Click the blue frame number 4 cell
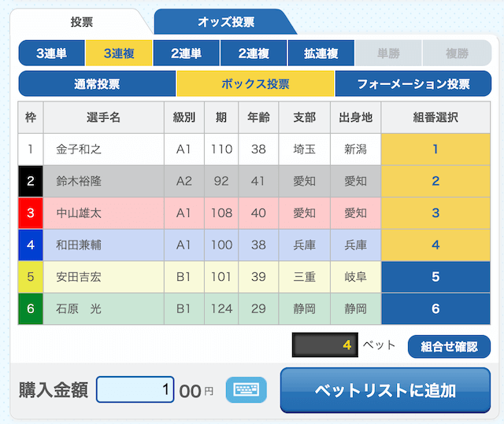 click(x=31, y=245)
